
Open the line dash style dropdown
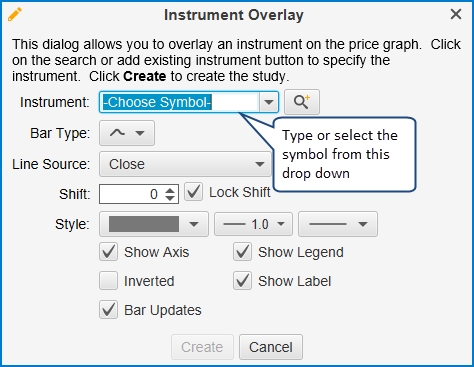338,224
